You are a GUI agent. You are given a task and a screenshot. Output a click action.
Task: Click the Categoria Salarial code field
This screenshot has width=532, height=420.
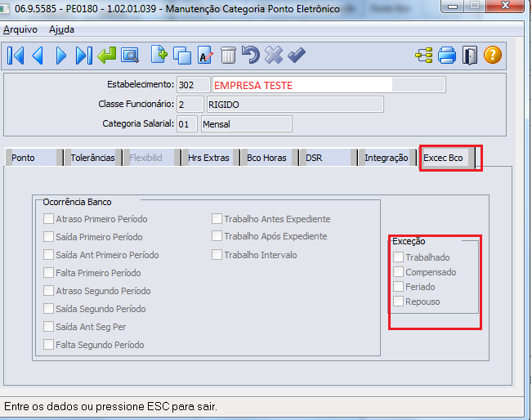click(x=186, y=124)
